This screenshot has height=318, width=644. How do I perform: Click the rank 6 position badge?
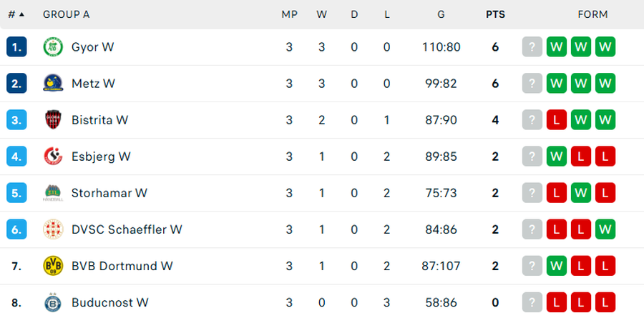(x=16, y=229)
